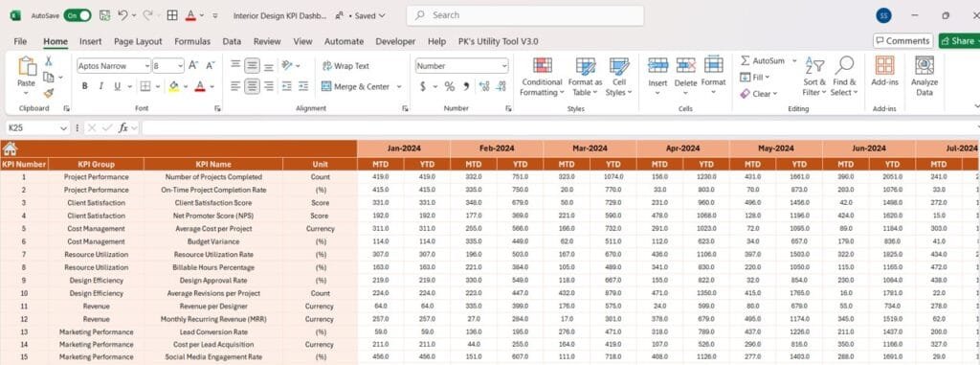The image size is (980, 365).
Task: Switch to the Insert tab
Action: [91, 41]
